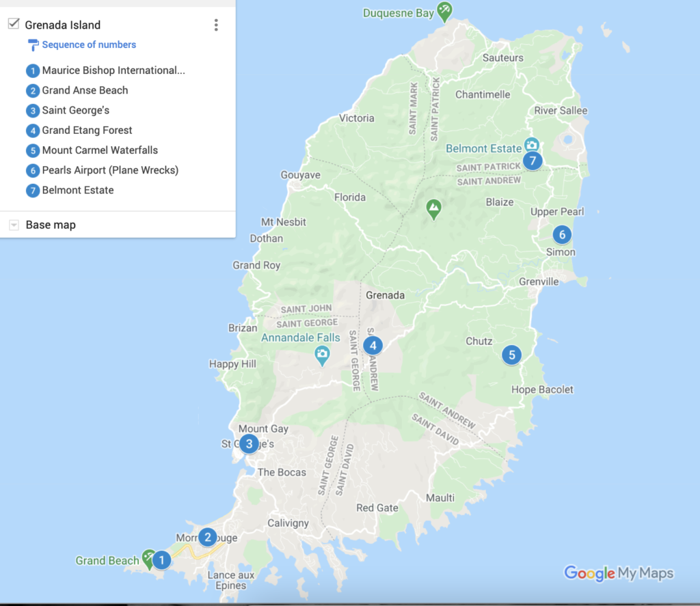Image resolution: width=700 pixels, height=606 pixels.
Task: Click map marker 7 at Belmont Estate
Action: (533, 161)
